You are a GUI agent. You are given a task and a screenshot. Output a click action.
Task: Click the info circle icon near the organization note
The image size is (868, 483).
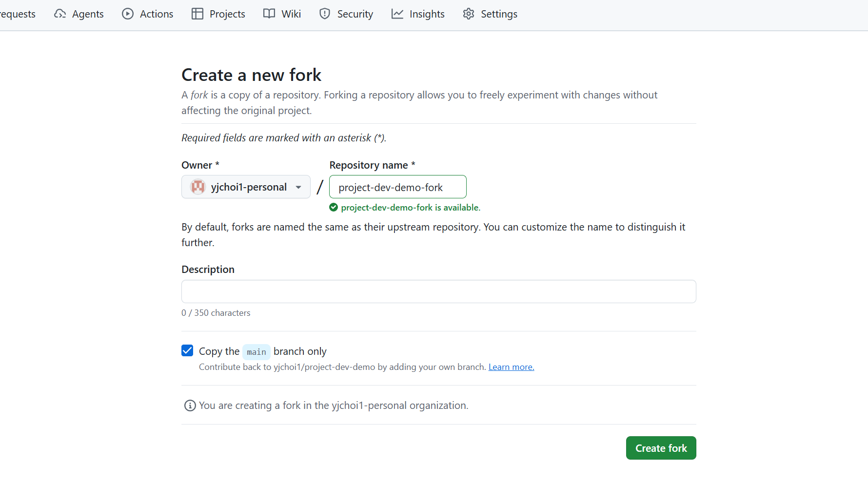[189, 405]
